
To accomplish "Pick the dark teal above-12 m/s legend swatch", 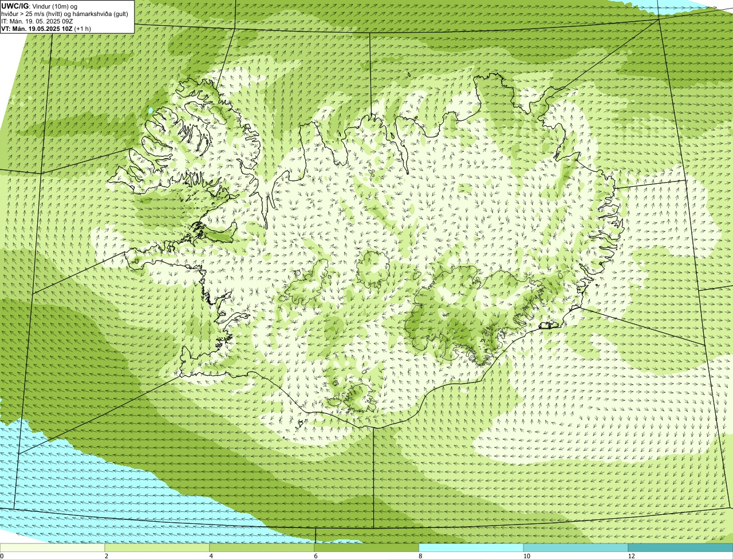I will point(680,547).
